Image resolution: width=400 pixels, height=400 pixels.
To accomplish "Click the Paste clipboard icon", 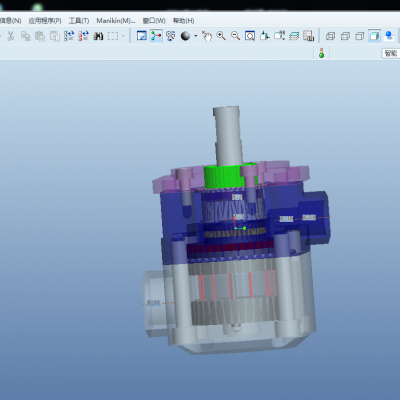I will 40,36.
